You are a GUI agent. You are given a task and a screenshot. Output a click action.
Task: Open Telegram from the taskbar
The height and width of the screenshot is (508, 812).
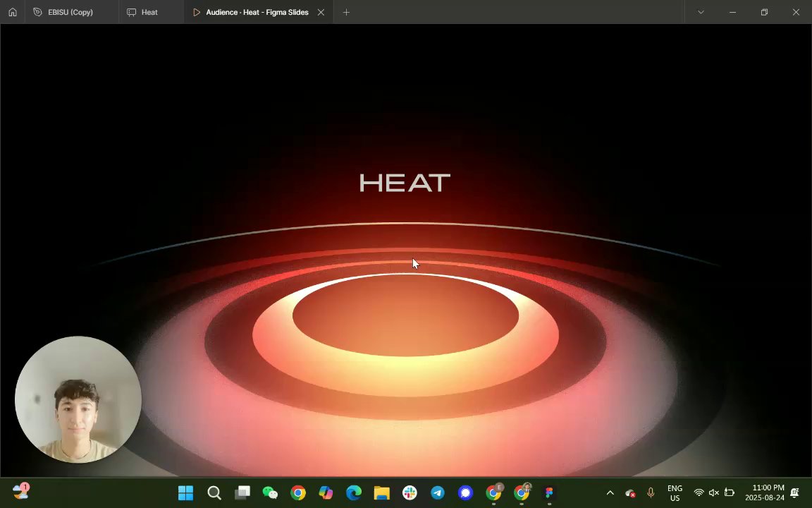pos(438,492)
